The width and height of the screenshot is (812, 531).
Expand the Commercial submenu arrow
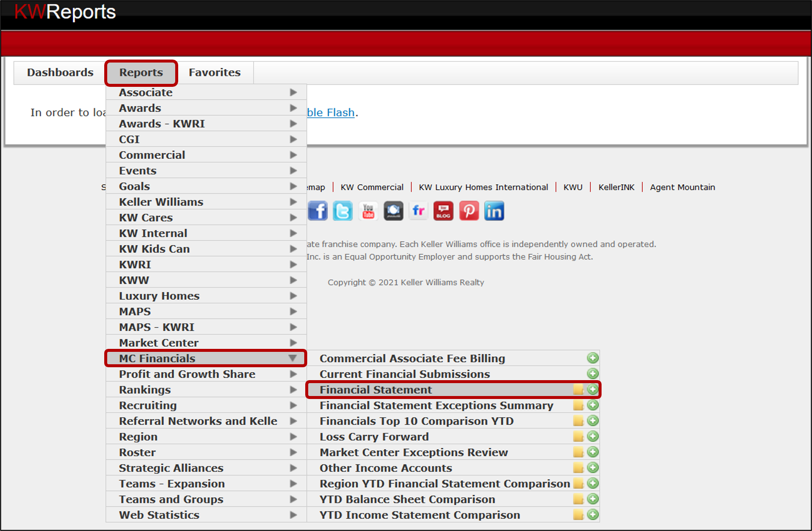click(x=293, y=155)
